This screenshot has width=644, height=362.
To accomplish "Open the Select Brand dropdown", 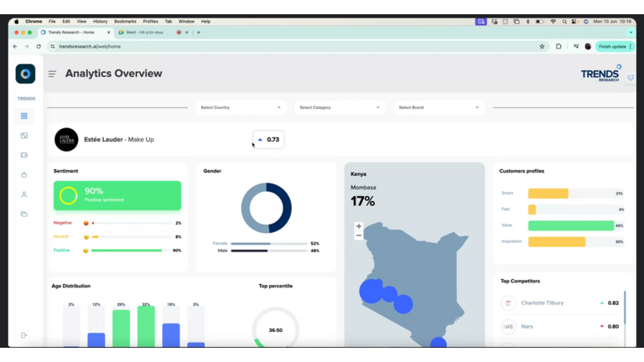I will point(439,107).
